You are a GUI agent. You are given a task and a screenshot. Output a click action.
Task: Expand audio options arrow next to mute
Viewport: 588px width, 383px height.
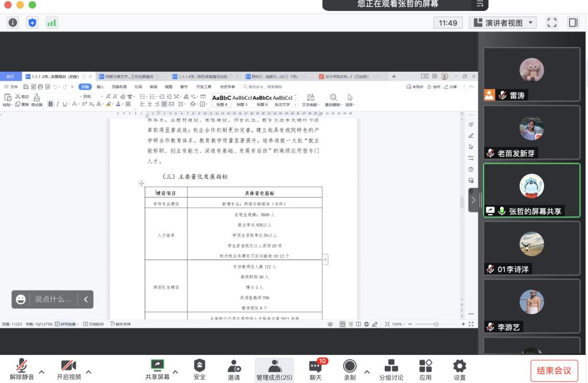(41, 372)
